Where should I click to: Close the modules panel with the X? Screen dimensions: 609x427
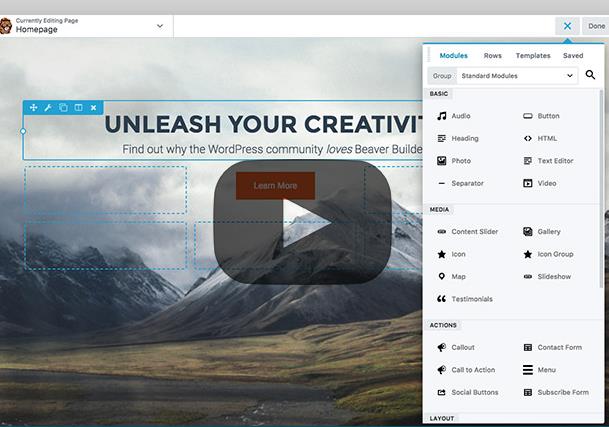tap(567, 26)
